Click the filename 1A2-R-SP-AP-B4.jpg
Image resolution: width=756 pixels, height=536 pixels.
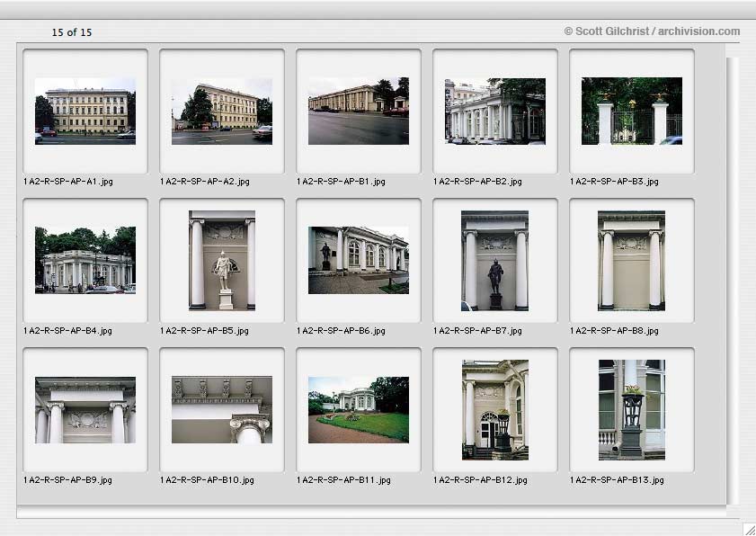pyautogui.click(x=67, y=331)
